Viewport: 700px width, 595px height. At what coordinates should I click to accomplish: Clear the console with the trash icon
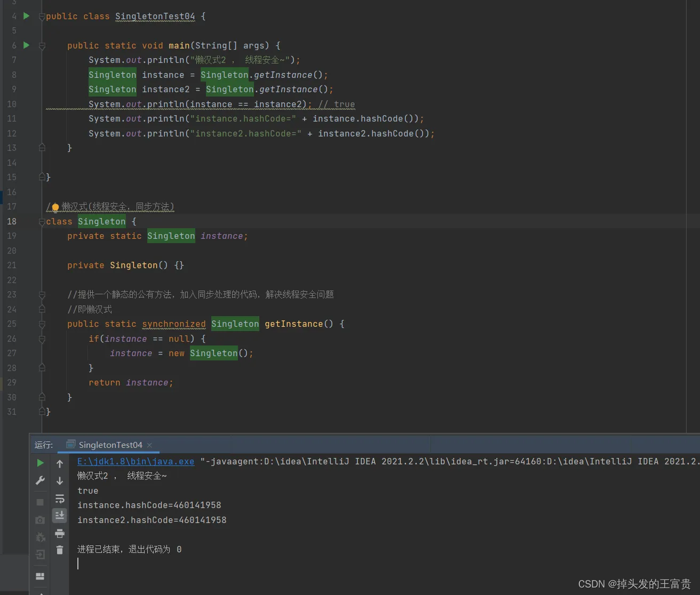(x=60, y=550)
